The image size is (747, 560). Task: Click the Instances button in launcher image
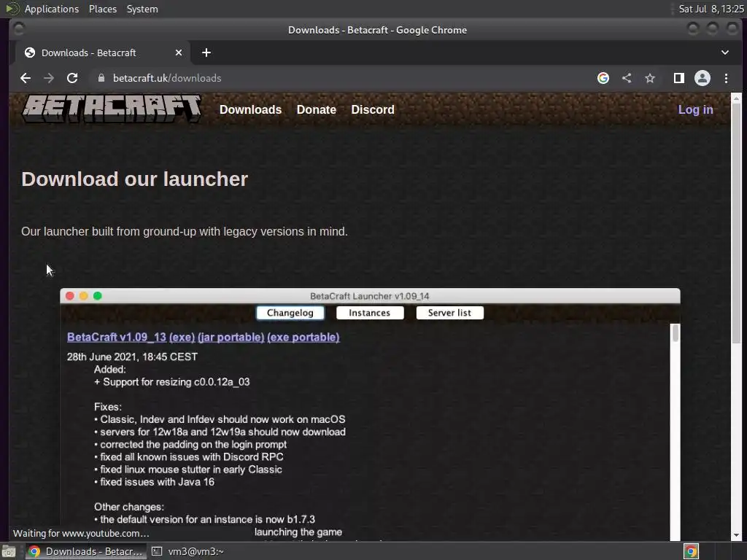pos(370,313)
